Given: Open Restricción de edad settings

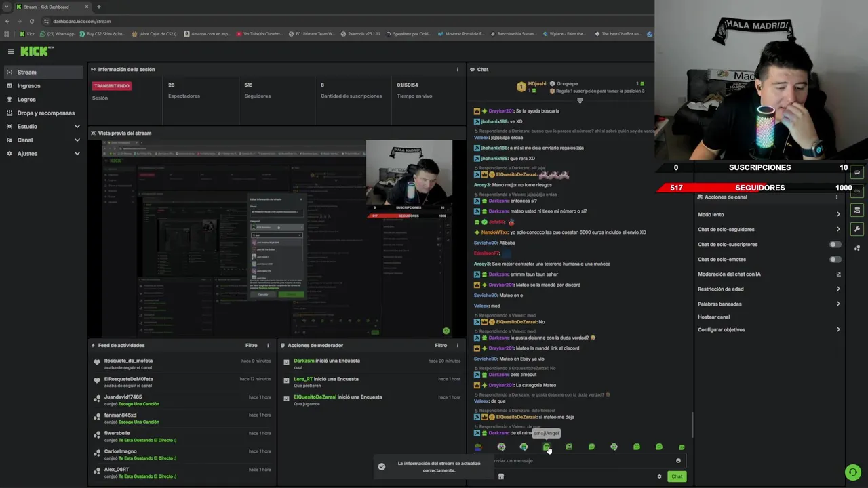Looking at the screenshot, I should (769, 289).
